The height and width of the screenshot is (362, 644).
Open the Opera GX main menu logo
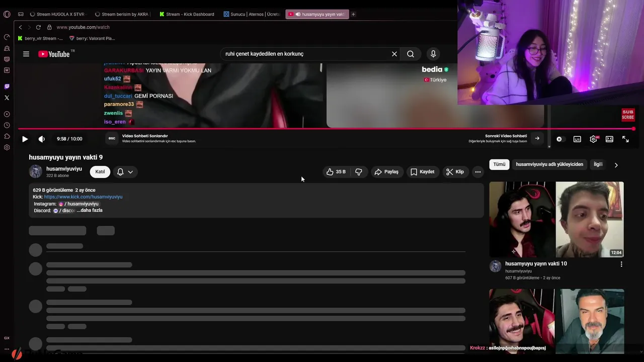[7, 14]
